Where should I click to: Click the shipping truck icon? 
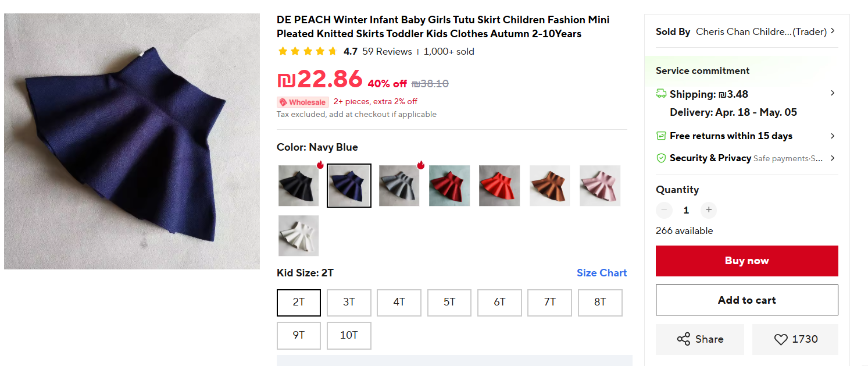pyautogui.click(x=661, y=94)
